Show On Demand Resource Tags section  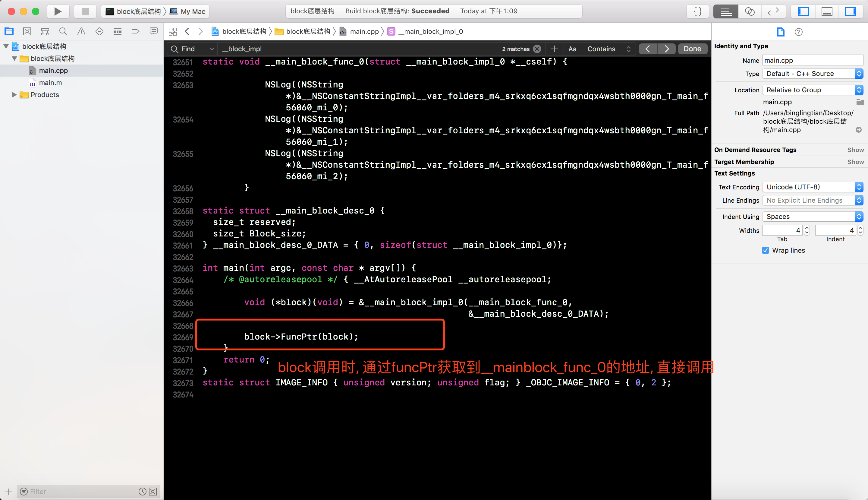tap(855, 150)
